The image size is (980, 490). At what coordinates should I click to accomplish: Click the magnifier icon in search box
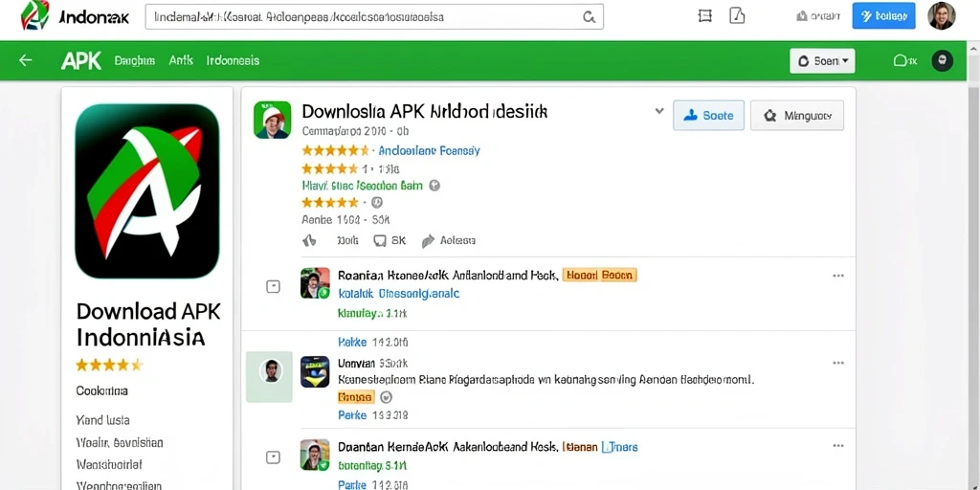point(589,17)
